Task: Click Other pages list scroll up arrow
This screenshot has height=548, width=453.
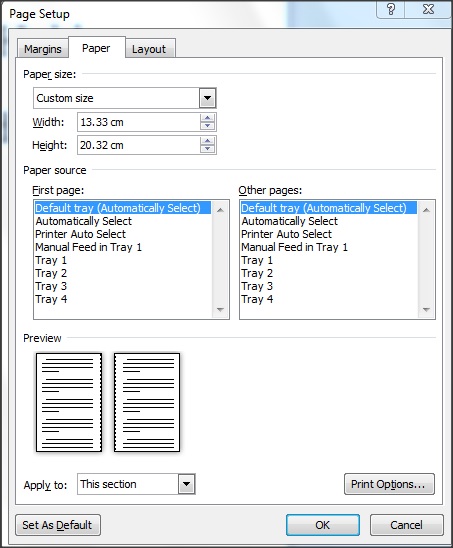Action: click(x=426, y=210)
